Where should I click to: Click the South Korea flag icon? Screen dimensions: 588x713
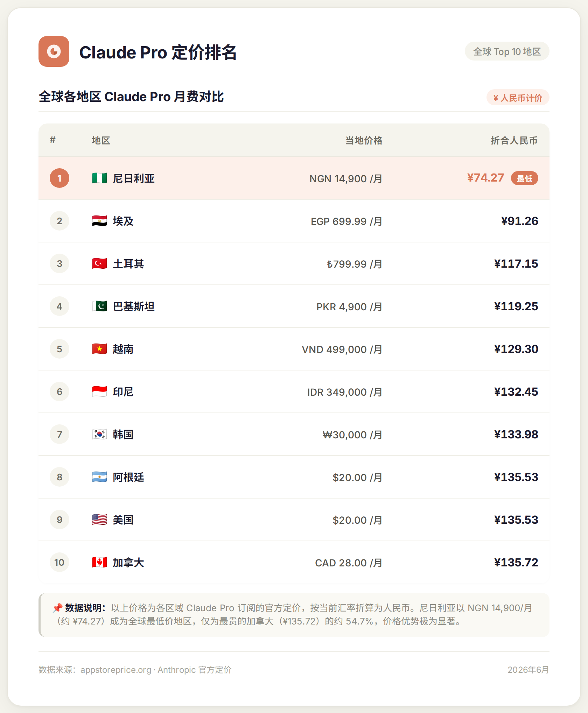pos(99,435)
